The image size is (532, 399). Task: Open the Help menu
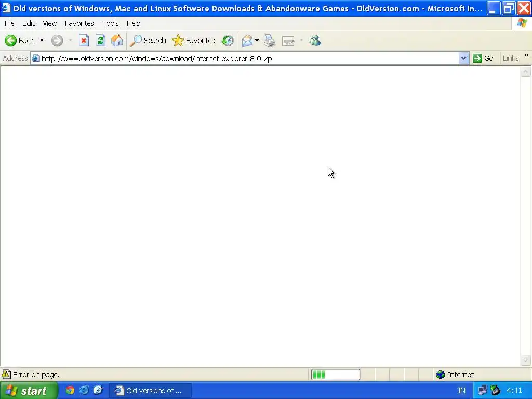click(x=134, y=23)
